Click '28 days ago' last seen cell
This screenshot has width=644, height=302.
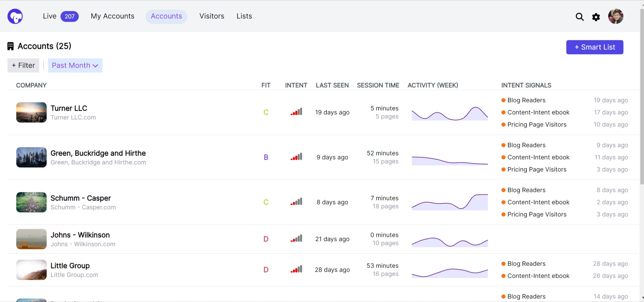point(332,270)
